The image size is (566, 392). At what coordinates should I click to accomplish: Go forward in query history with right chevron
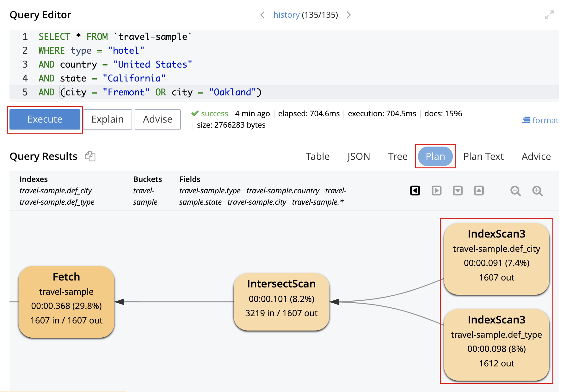coord(349,15)
